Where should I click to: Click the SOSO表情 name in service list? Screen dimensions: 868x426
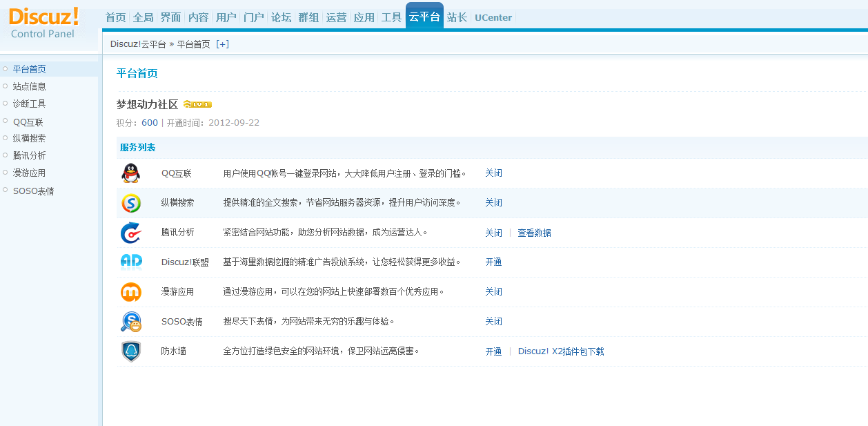[182, 322]
